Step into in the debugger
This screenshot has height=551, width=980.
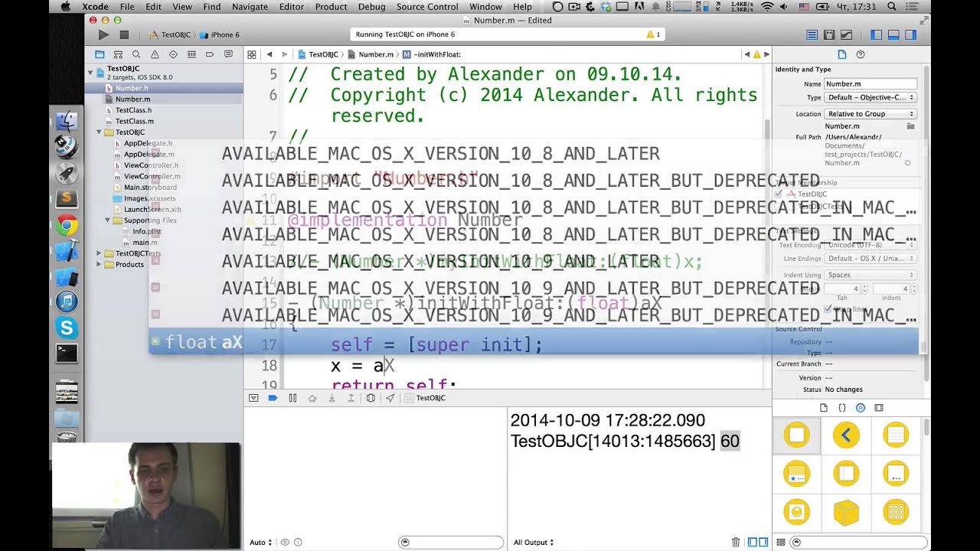(332, 398)
